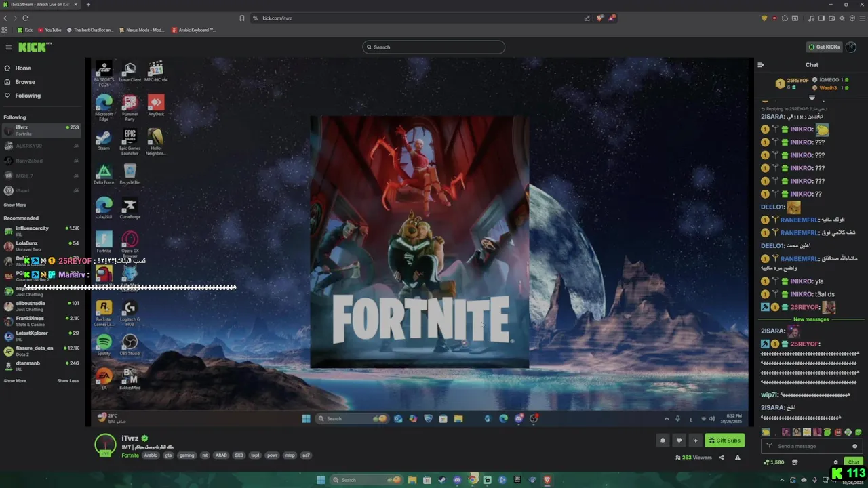The height and width of the screenshot is (488, 868).
Task: Expand Following list with Show More
Action: [15, 205]
